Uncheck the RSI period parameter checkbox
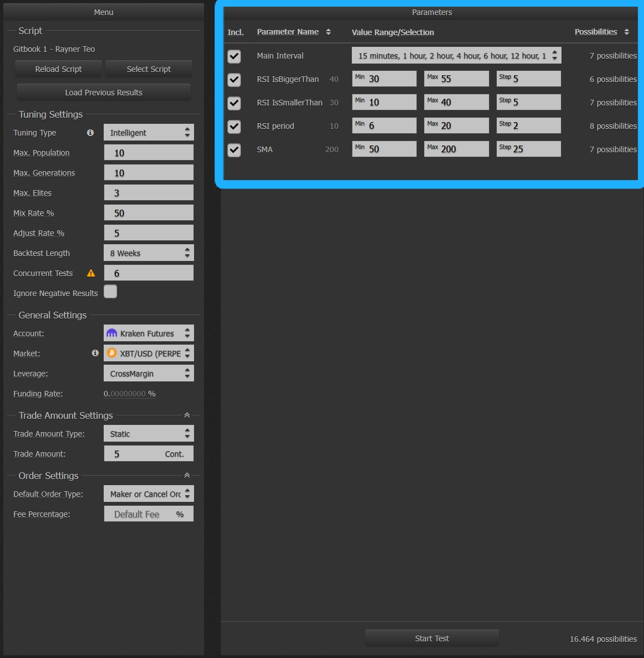The width and height of the screenshot is (644, 658). 234,127
